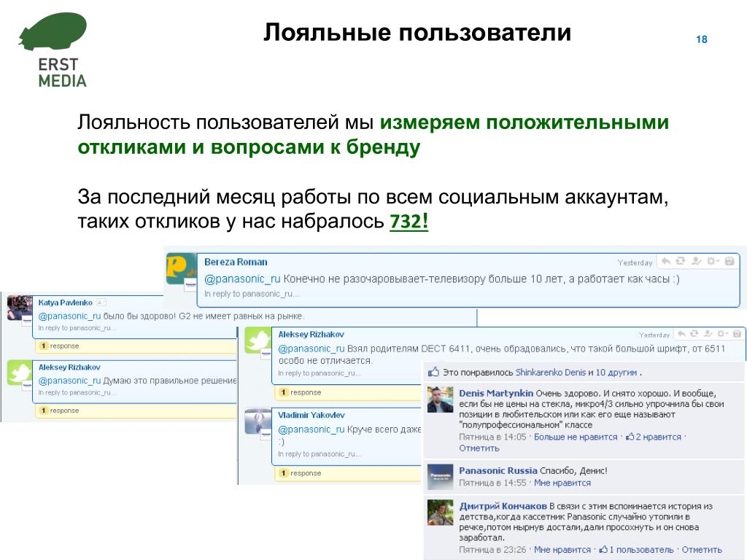Click @panasonic_ru mention in Vladimir Yakovlev's tweet
The image size is (747, 560).
click(311, 429)
